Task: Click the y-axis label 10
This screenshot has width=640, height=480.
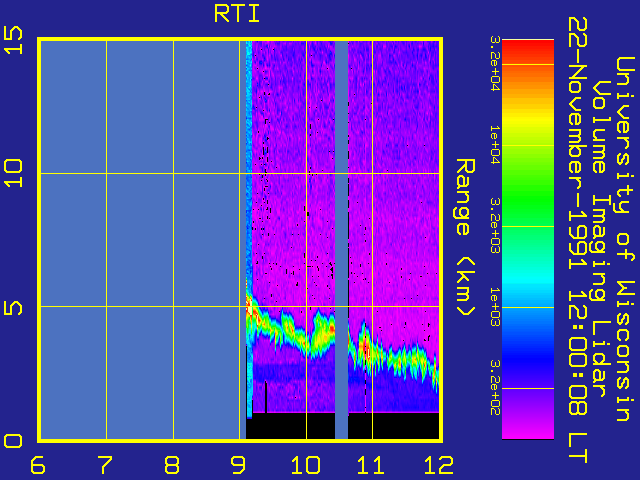Action: pos(13,173)
